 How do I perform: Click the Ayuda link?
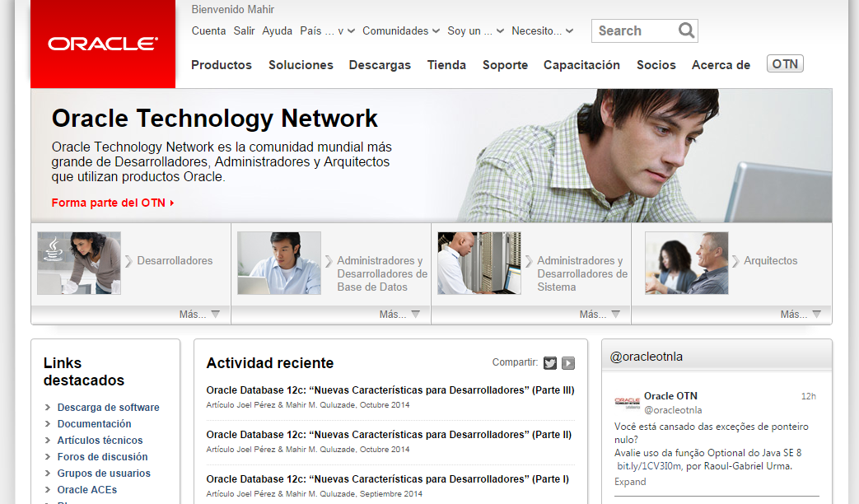[x=278, y=31]
